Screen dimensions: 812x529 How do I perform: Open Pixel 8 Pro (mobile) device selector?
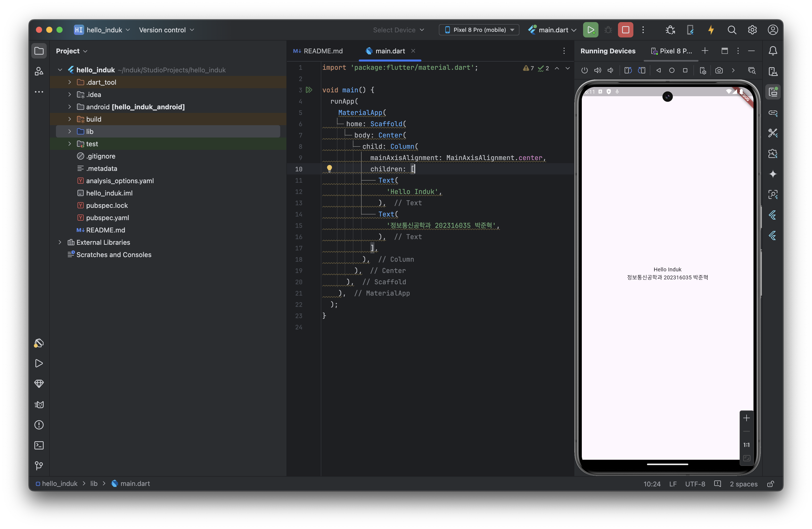pyautogui.click(x=479, y=30)
